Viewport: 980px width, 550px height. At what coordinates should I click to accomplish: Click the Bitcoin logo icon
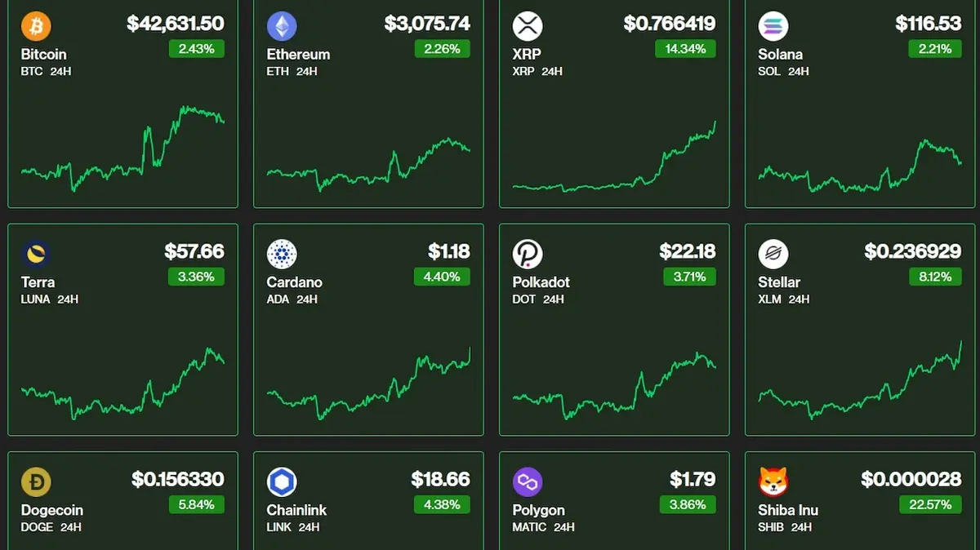pos(36,26)
